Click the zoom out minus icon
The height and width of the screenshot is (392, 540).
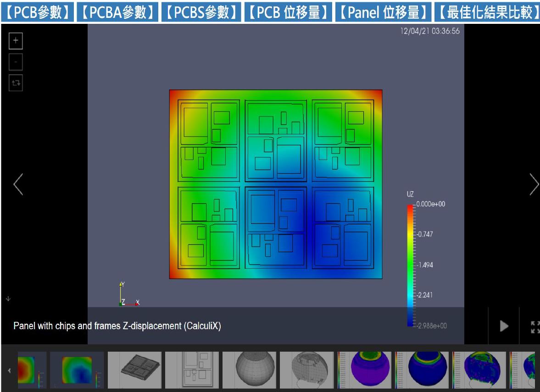click(16, 61)
